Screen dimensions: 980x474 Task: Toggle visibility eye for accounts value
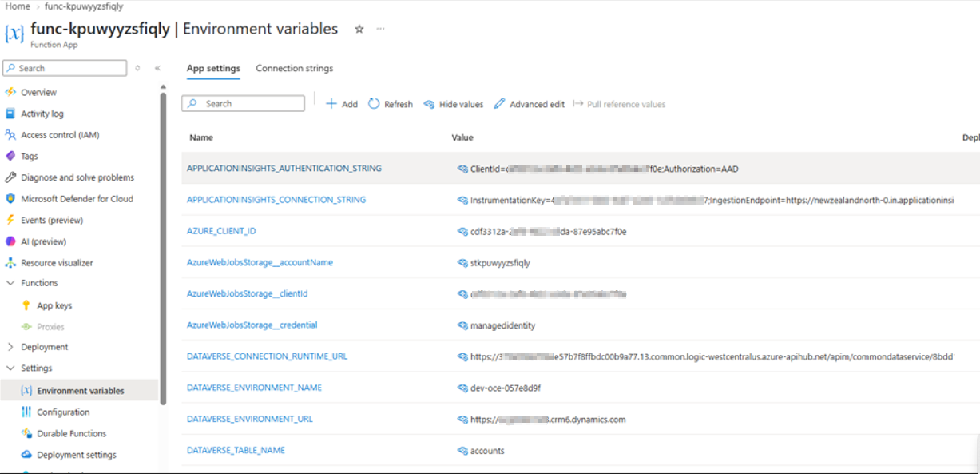(462, 451)
